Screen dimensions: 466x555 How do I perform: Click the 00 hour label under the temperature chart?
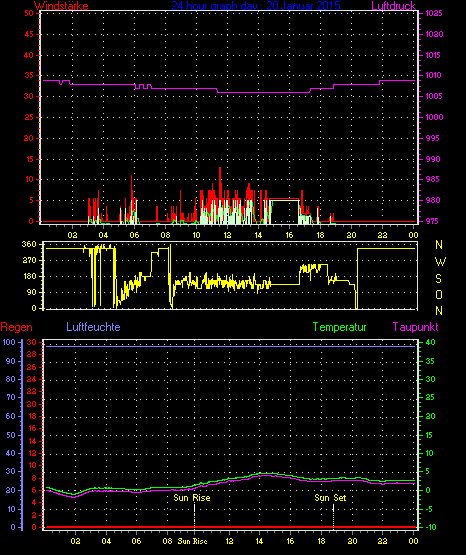pyautogui.click(x=413, y=541)
